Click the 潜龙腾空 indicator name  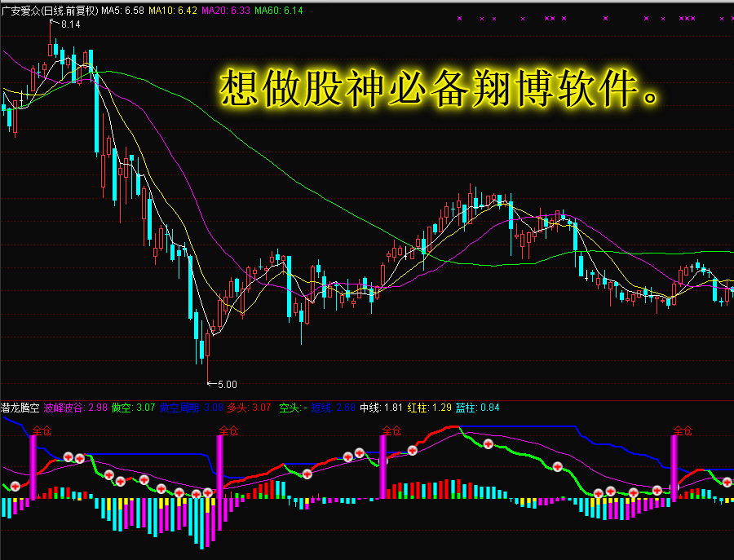[x=20, y=408]
